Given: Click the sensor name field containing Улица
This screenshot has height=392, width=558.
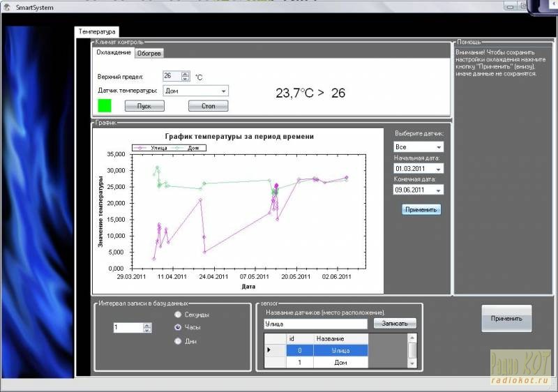Looking at the screenshot, I should point(315,324).
